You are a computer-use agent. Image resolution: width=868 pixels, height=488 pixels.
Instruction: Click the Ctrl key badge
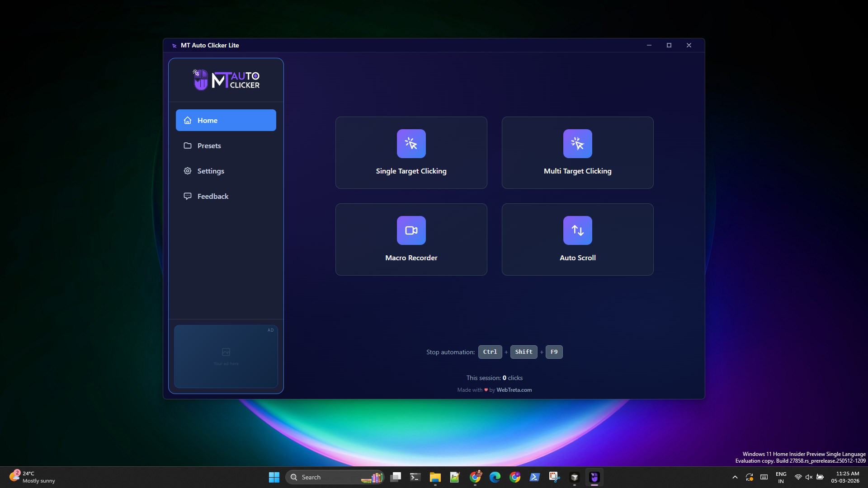[490, 352]
